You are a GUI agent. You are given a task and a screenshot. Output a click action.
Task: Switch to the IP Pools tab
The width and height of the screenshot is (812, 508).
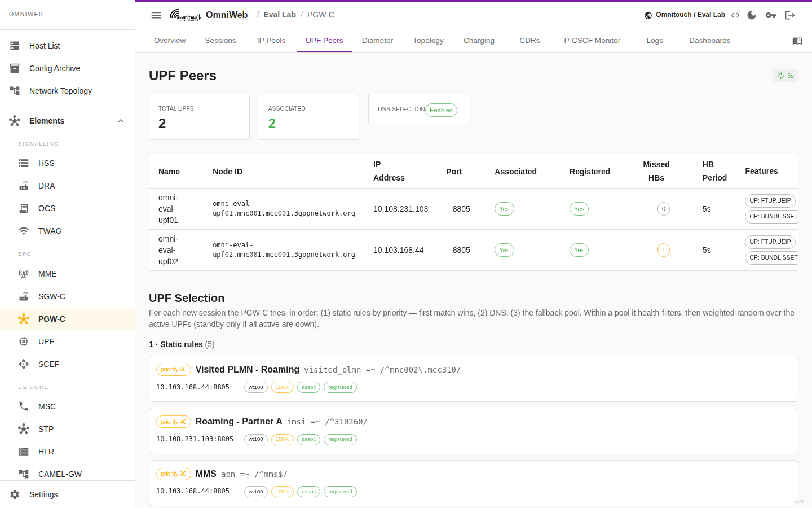click(x=271, y=41)
